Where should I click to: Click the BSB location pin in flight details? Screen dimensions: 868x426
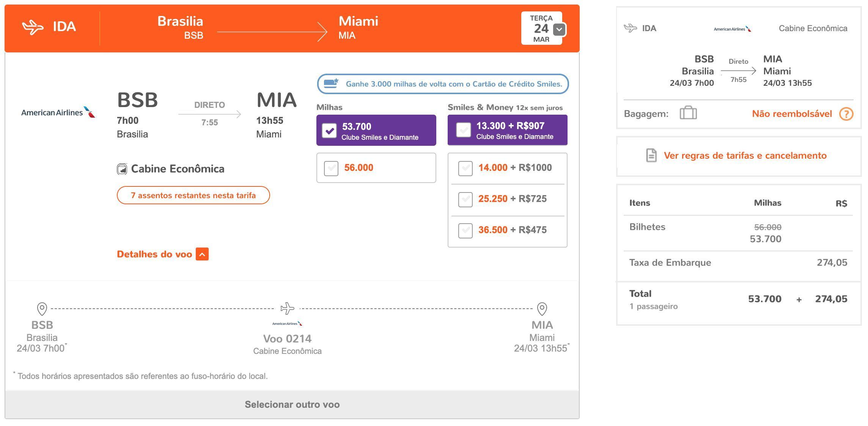[42, 309]
